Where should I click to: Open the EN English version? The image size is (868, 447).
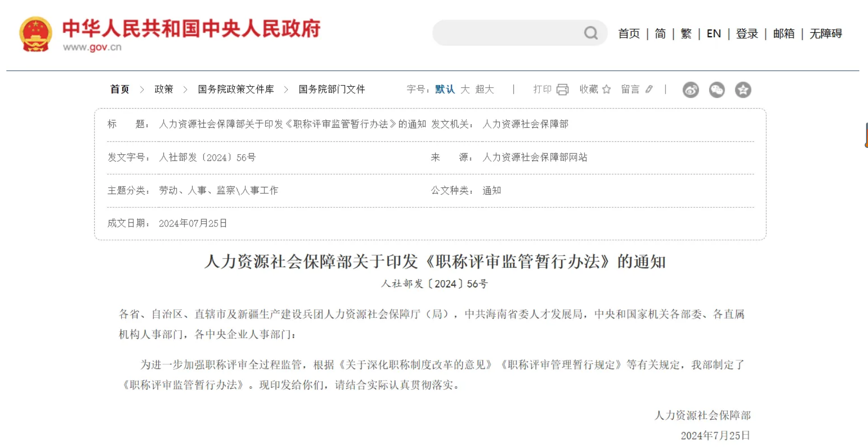pyautogui.click(x=713, y=34)
